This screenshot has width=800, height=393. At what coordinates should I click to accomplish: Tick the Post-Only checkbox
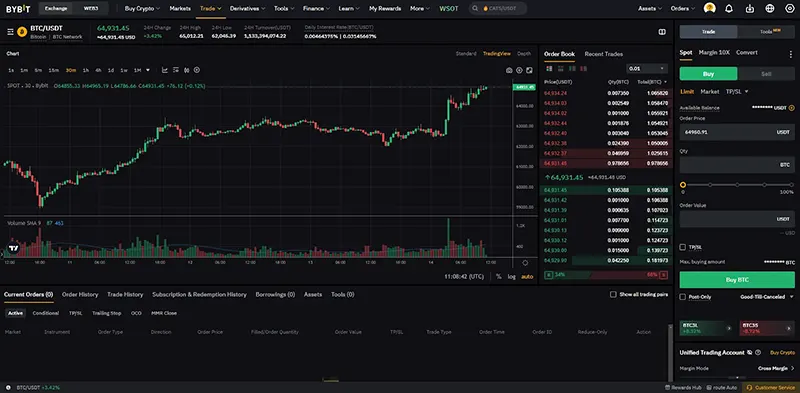pyautogui.click(x=683, y=297)
